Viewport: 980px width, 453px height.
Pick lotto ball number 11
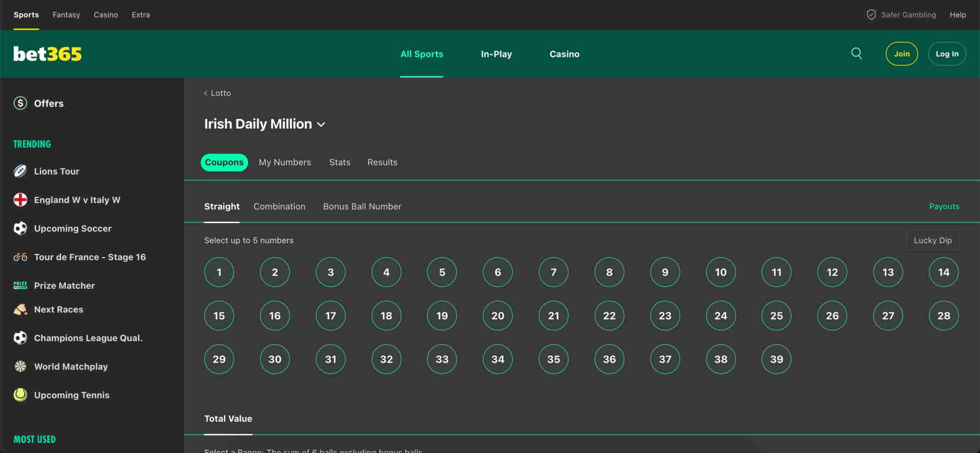point(776,272)
